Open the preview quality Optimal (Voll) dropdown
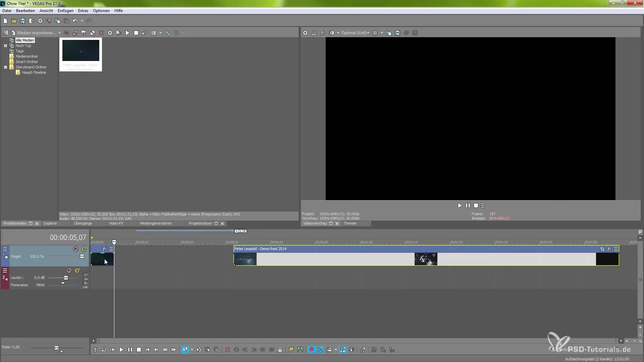 [355, 33]
